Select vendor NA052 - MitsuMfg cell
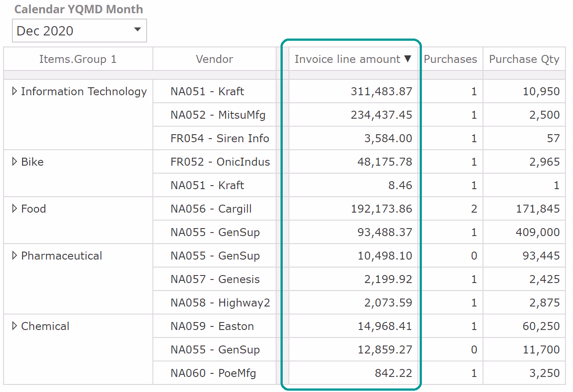The height and width of the screenshot is (392, 573). tap(218, 115)
